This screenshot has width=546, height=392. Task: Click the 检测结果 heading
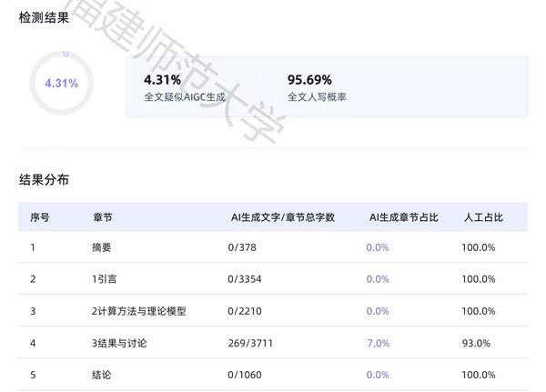pos(44,18)
